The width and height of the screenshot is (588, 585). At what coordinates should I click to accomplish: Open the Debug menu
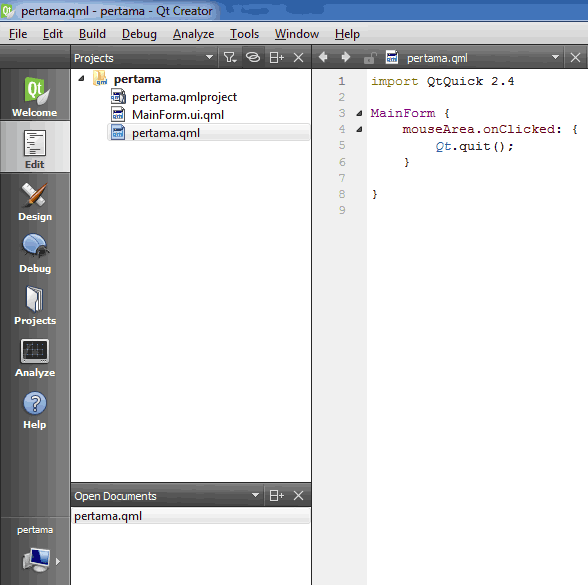(139, 34)
